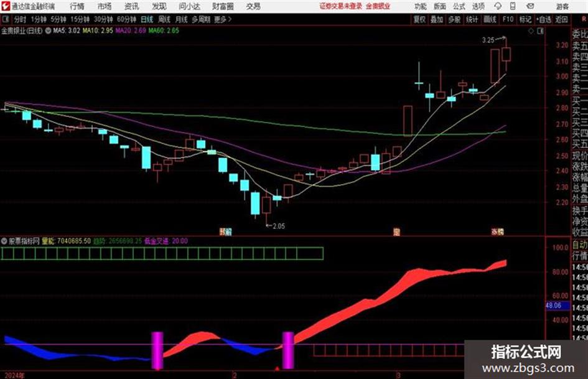Open F10 company info
Viewport: 588px width, 379px height.
(x=508, y=19)
